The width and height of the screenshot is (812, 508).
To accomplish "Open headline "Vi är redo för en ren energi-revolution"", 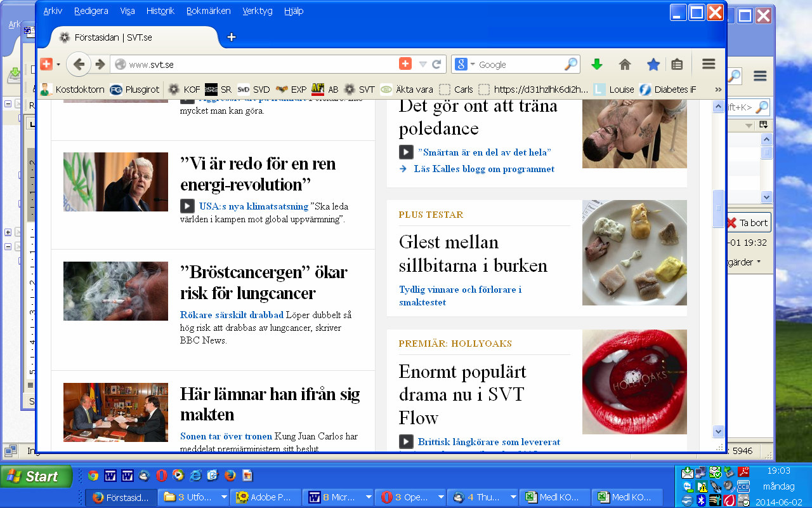I will click(258, 174).
